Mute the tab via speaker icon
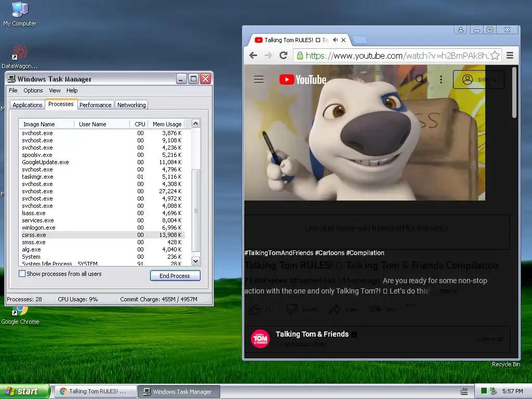Image resolution: width=532 pixels, height=399 pixels. [x=335, y=40]
